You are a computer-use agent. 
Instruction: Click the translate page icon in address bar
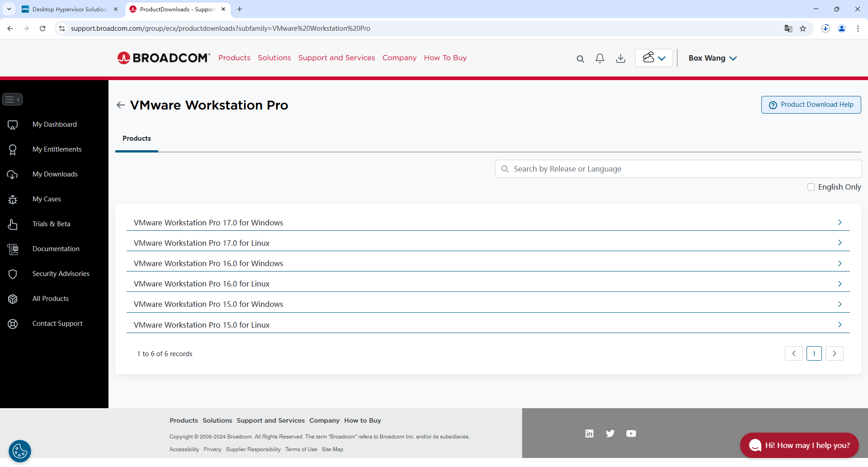pyautogui.click(x=788, y=29)
